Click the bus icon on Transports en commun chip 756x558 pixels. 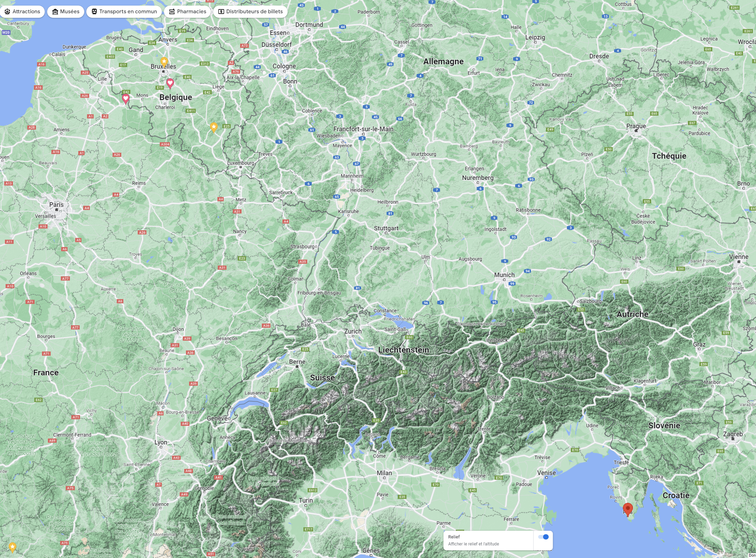pos(94,12)
